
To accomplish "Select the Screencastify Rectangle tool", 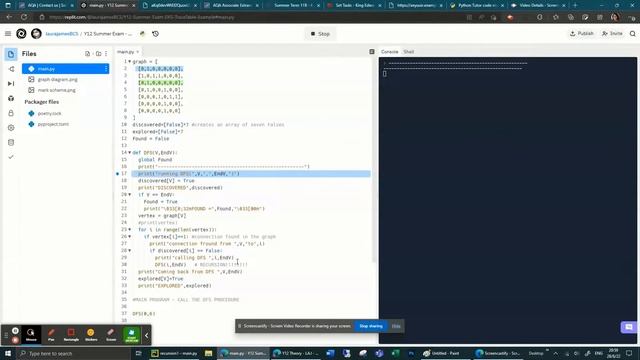I will coord(71,335).
